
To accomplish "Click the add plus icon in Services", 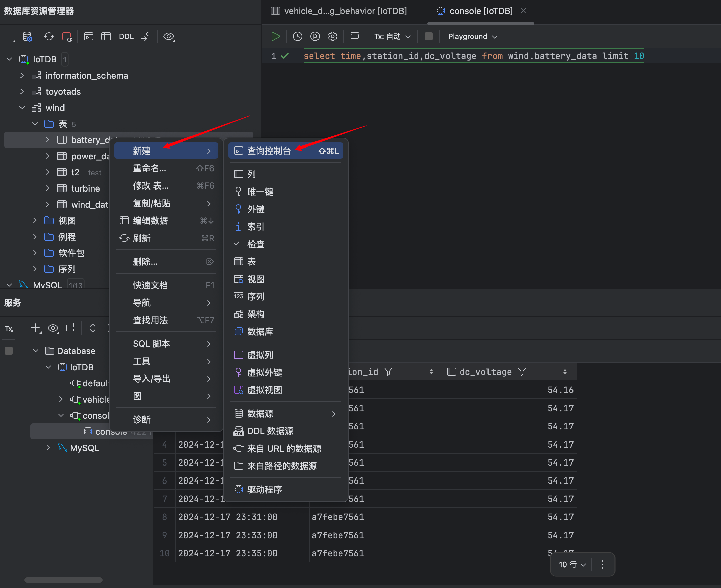I will tap(35, 328).
